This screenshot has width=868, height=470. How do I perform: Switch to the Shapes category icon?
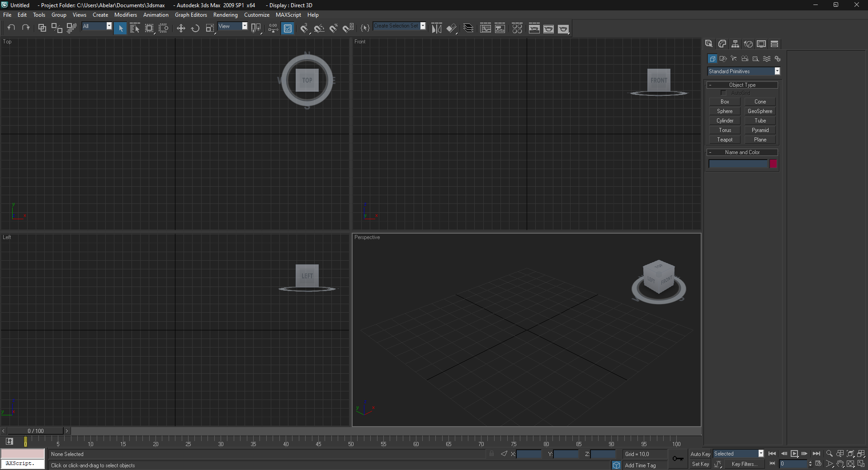click(x=723, y=59)
